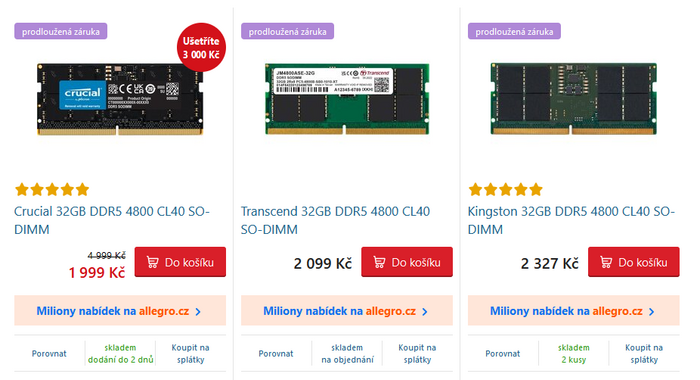Open the chevron on Transcend allegro.cz banner
This screenshot has height=380, width=700.
pyautogui.click(x=425, y=312)
